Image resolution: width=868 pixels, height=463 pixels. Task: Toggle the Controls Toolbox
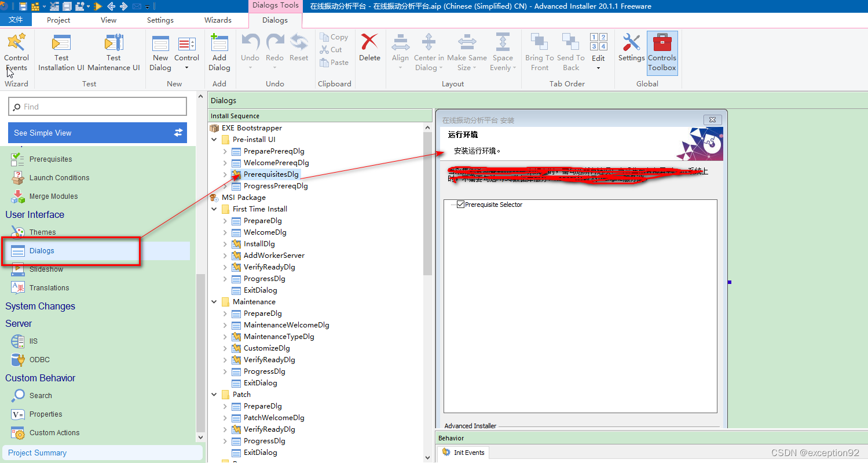[x=662, y=53]
